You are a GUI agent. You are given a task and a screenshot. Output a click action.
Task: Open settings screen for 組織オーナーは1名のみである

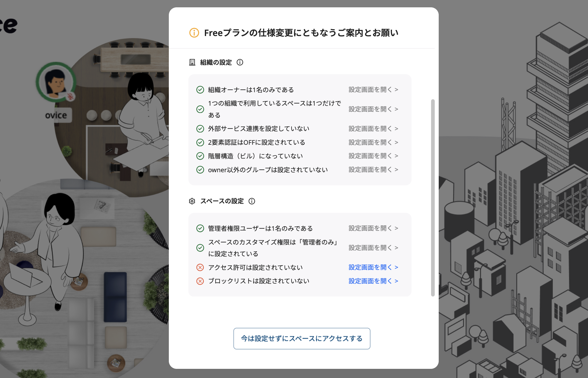coord(373,89)
